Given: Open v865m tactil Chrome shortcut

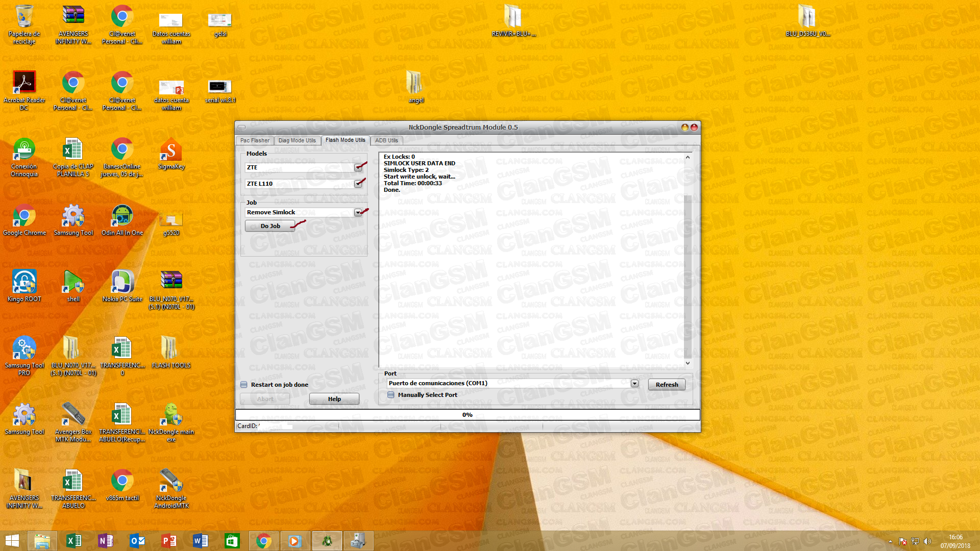Looking at the screenshot, I should point(122,486).
